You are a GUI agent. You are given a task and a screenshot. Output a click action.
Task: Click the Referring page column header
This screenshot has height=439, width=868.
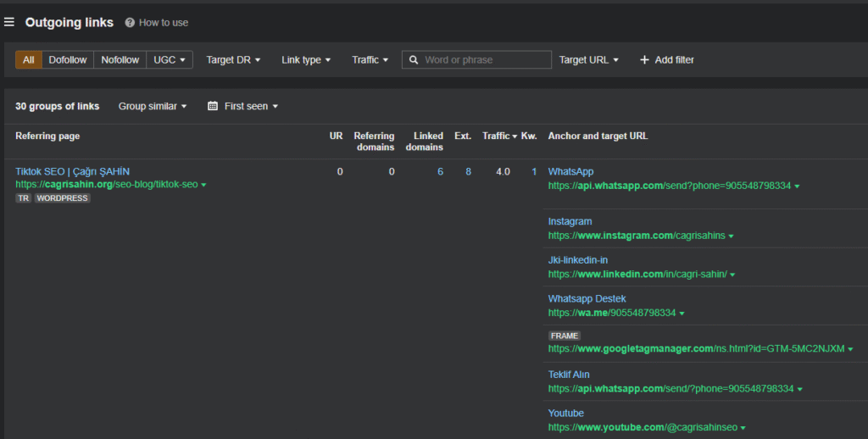click(x=47, y=136)
